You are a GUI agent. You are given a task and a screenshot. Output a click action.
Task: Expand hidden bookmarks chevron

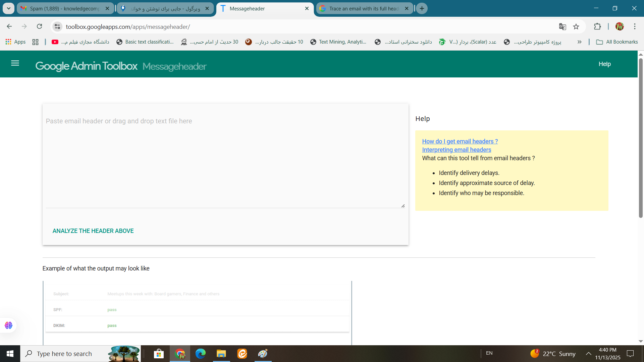coord(579,42)
